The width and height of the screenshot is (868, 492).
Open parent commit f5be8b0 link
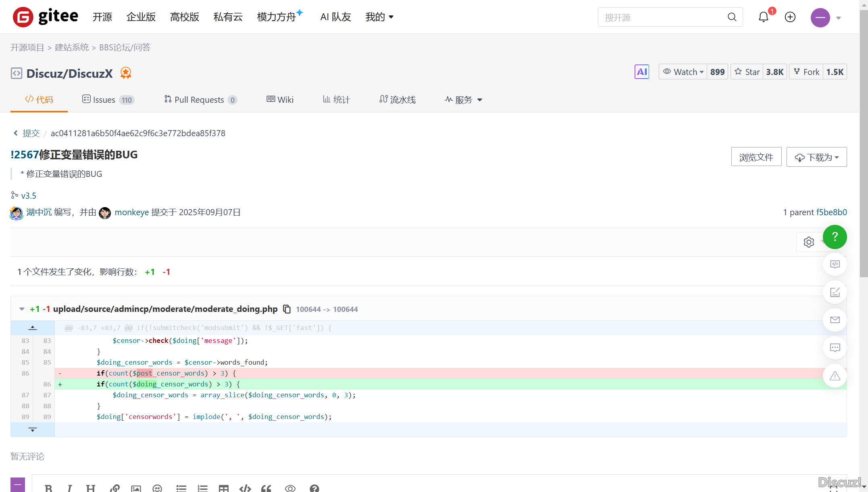831,212
